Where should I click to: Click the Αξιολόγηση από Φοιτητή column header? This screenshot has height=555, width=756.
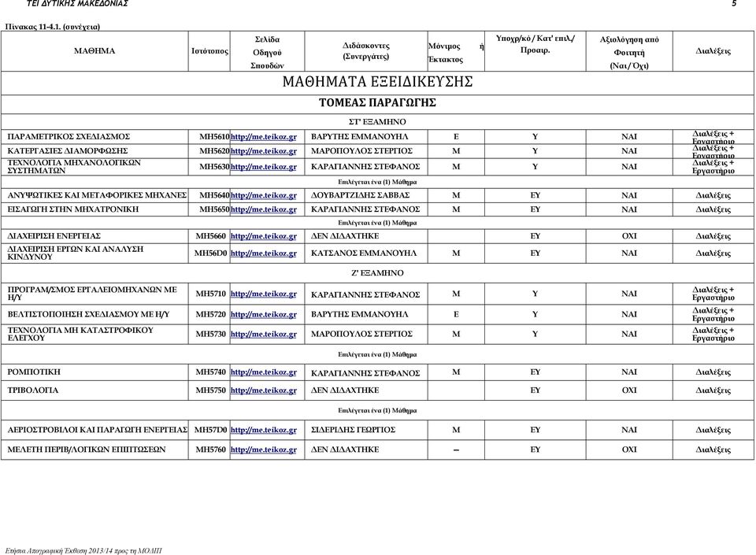629,53
